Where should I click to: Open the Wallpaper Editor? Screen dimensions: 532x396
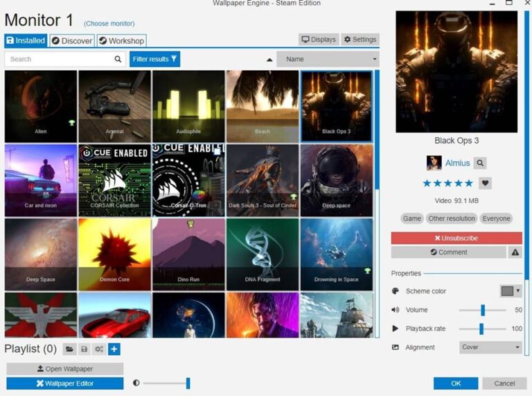[x=65, y=384]
